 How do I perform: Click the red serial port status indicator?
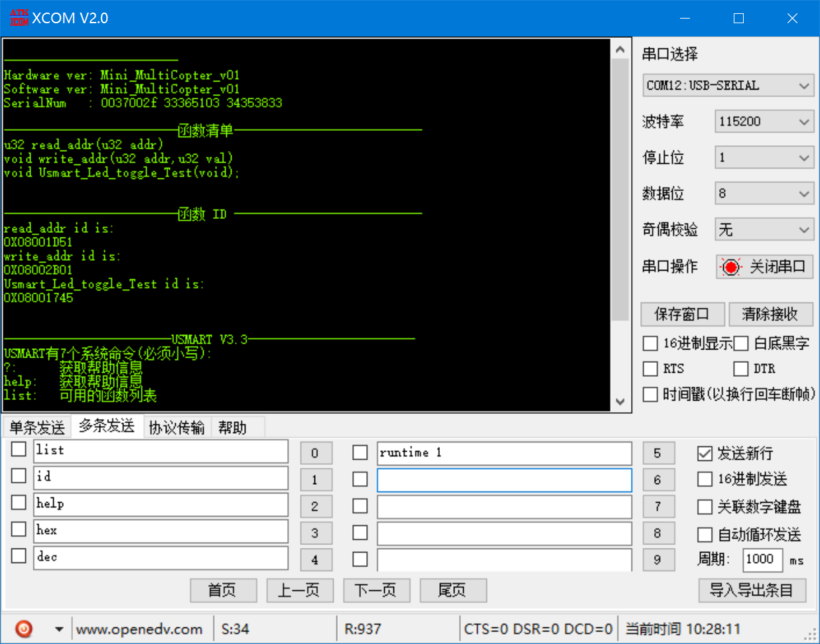point(730,267)
